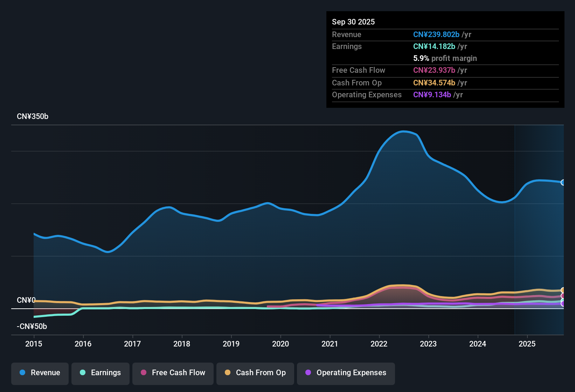This screenshot has width=575, height=392.
Task: Click the orange Cash From Op chart endpoint marker
Action: pyautogui.click(x=563, y=290)
